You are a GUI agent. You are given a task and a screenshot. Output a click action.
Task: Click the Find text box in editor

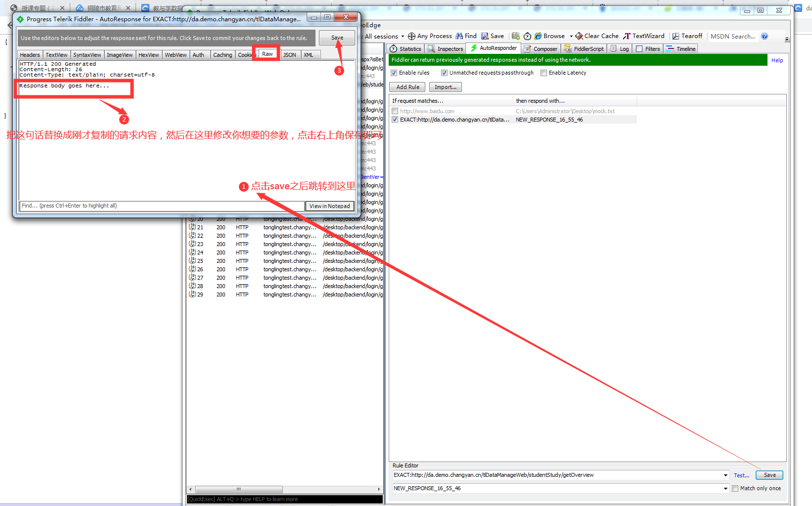click(x=162, y=206)
